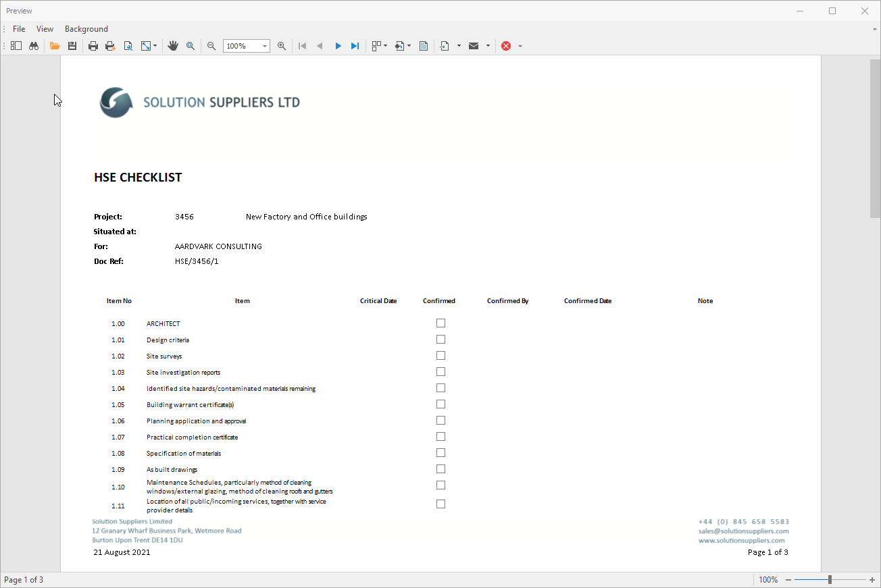The height and width of the screenshot is (588, 881).
Task: Open Search with the binoculars icon
Action: pyautogui.click(x=33, y=46)
